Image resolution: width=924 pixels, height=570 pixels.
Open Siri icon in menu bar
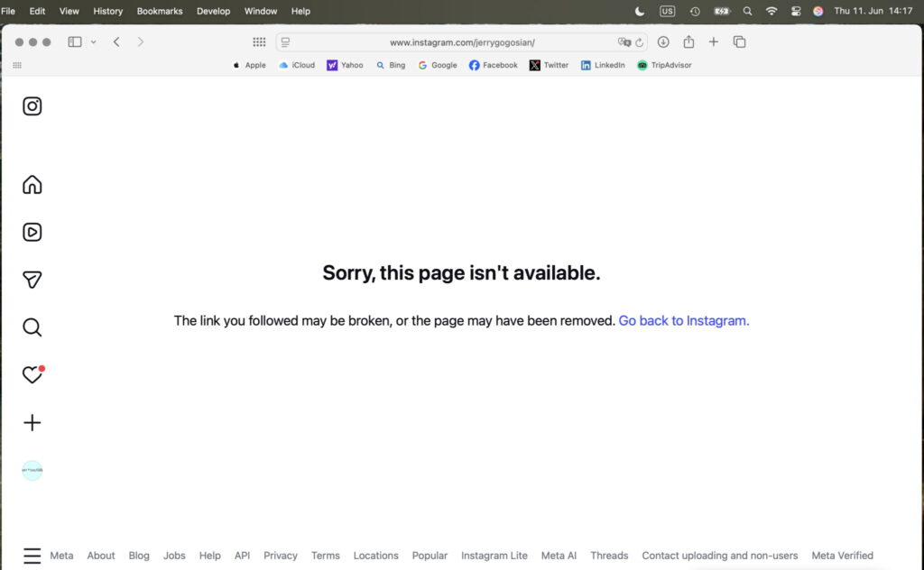pos(818,11)
